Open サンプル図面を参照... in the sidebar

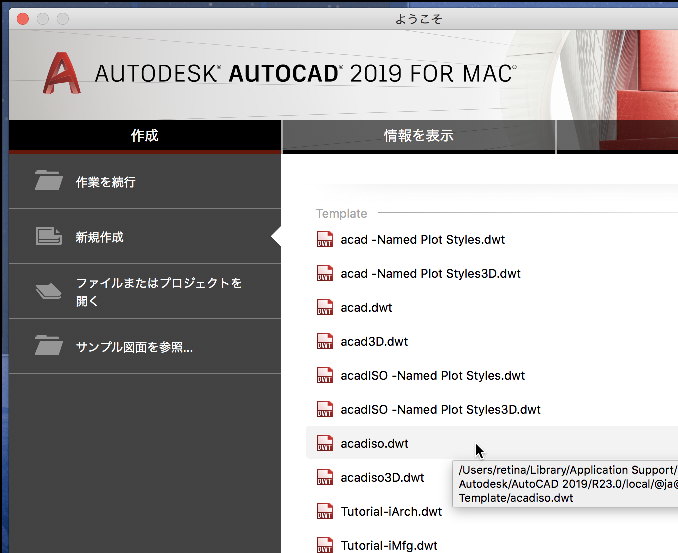145,346
